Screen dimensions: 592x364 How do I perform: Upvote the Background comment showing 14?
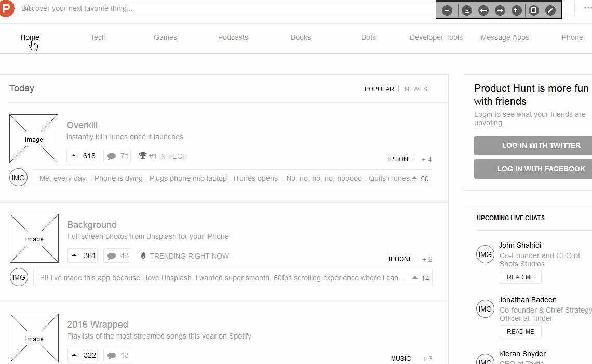(421, 278)
